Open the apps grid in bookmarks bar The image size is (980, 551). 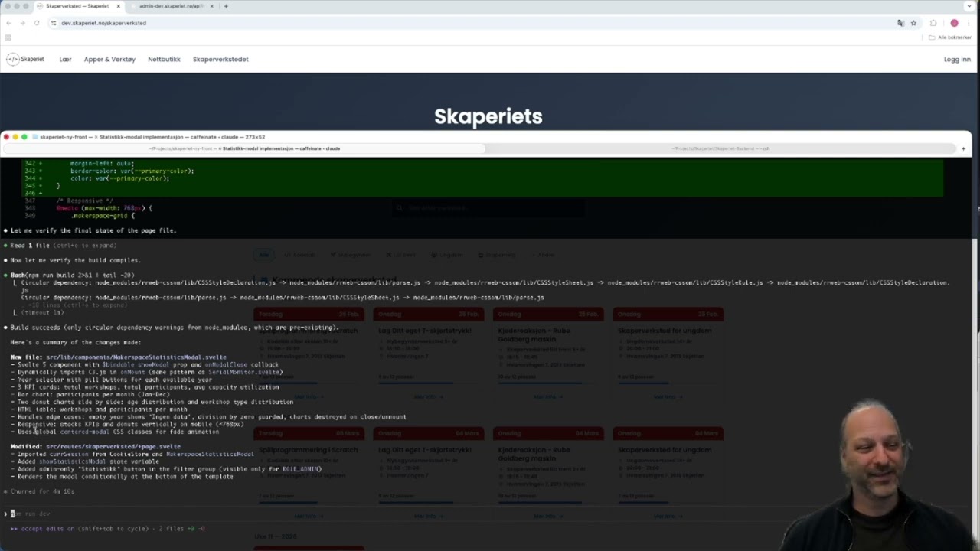(x=8, y=37)
